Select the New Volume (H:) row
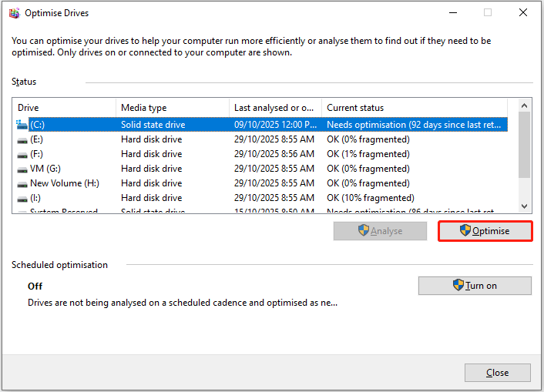The image size is (544, 392). (262, 183)
